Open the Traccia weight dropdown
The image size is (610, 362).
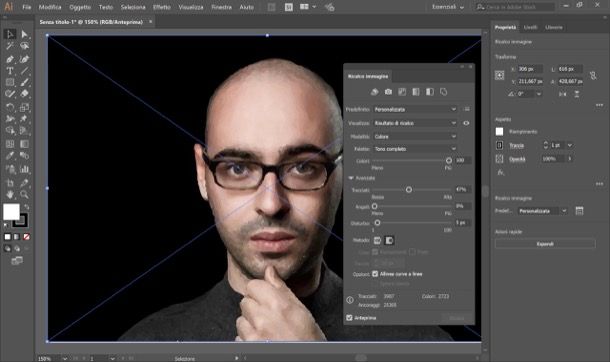coord(570,145)
